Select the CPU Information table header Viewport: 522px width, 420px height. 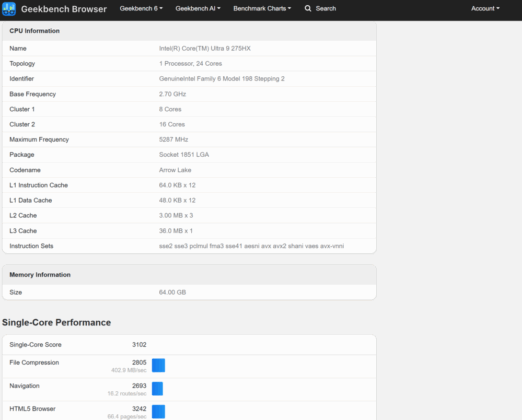pyautogui.click(x=189, y=31)
